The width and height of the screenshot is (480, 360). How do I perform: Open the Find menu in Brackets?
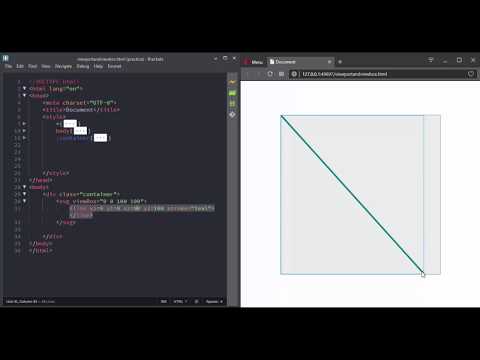pos(32,66)
